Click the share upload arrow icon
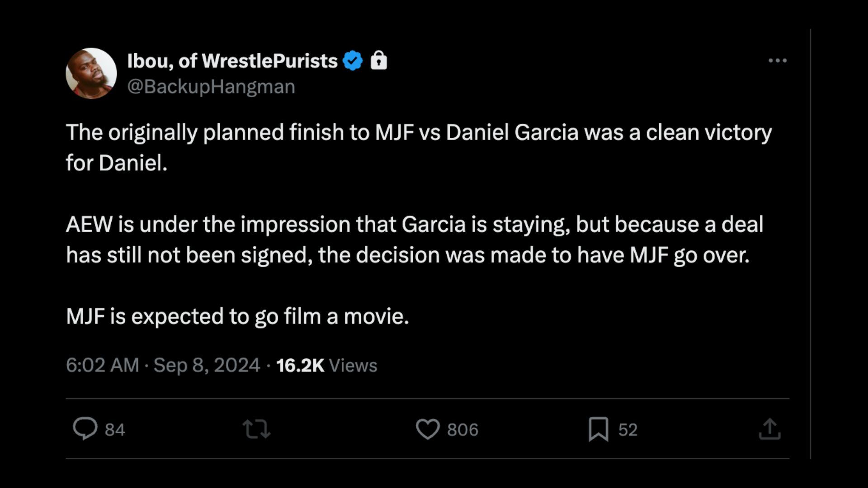This screenshot has width=868, height=488. point(769,429)
